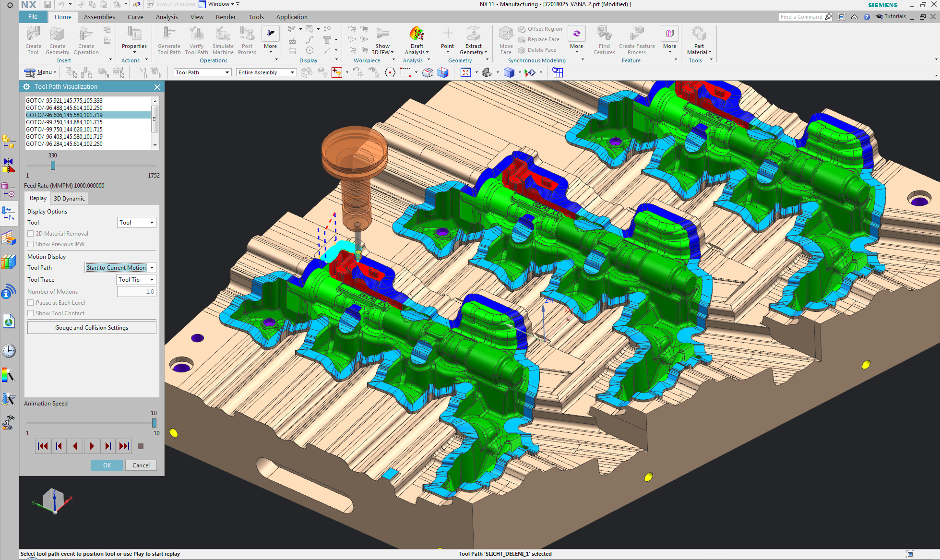Open Tutorials link
Screen dimensions: 940x560
click(891, 17)
